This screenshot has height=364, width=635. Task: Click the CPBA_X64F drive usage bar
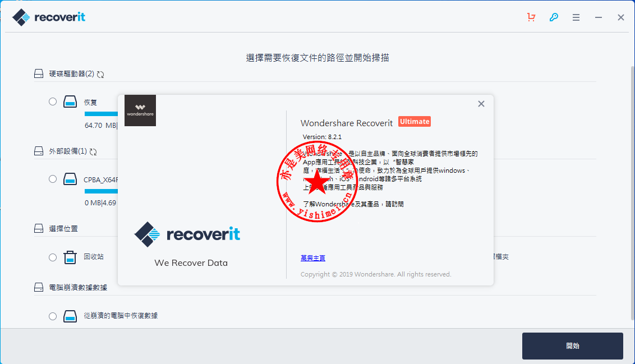point(101,191)
